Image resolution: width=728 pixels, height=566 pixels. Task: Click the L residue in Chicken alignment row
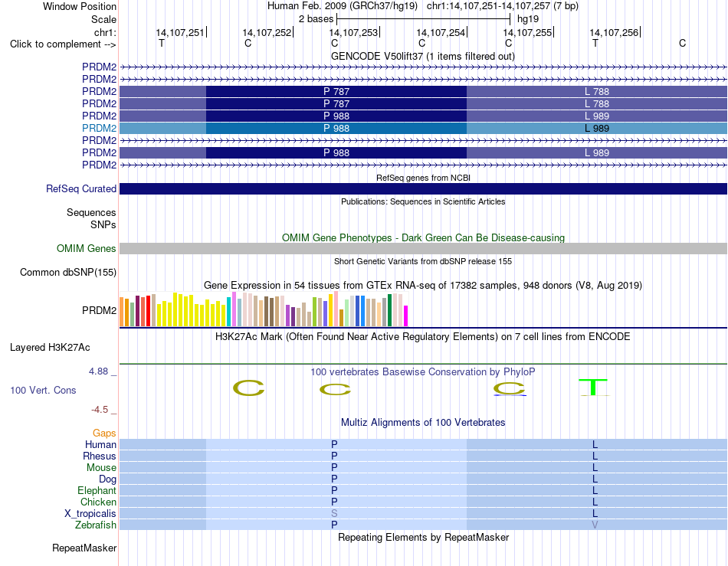(595, 502)
